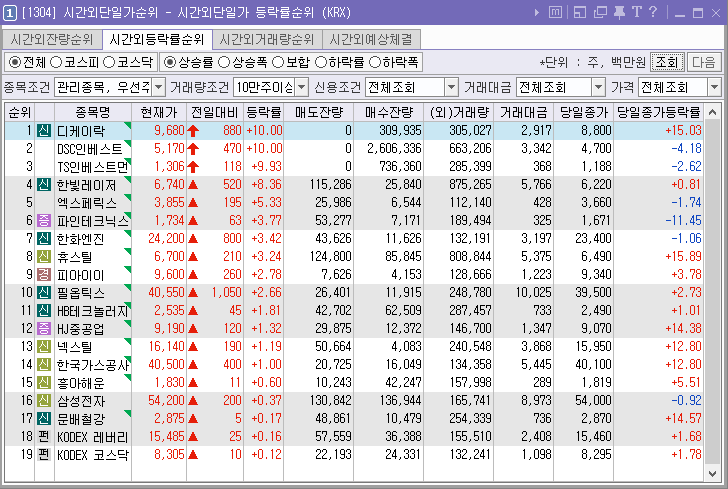Pin the window with the pushpin icon
Image resolution: width=728 pixels, height=489 pixels.
click(x=619, y=12)
